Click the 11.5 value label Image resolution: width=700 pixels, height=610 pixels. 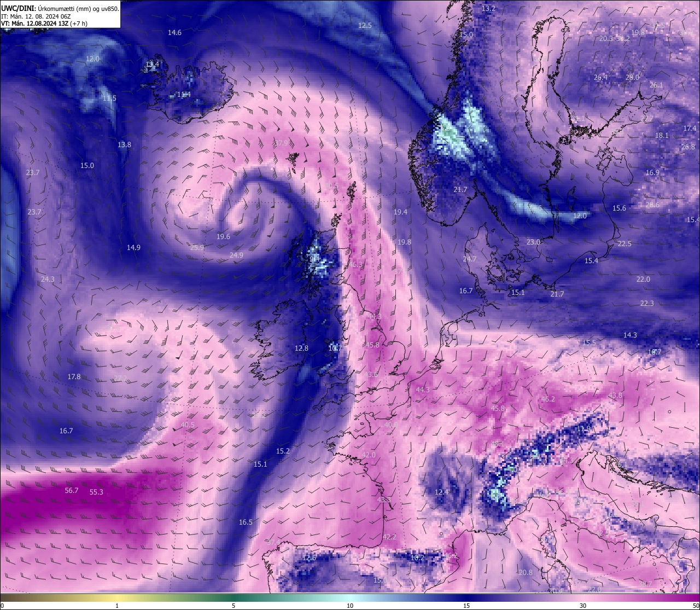coord(109,98)
